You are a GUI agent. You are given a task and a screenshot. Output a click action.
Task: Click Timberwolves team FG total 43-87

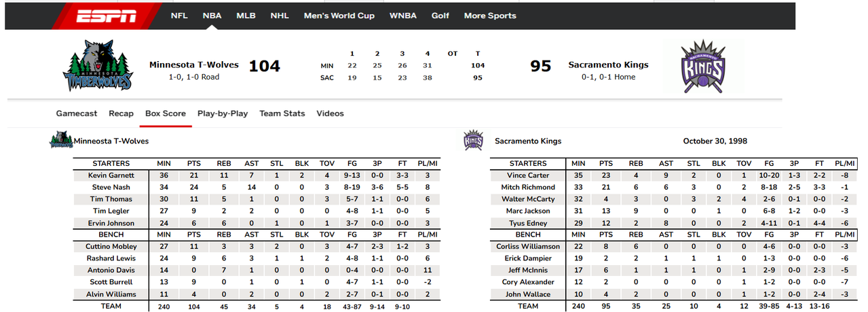(353, 306)
